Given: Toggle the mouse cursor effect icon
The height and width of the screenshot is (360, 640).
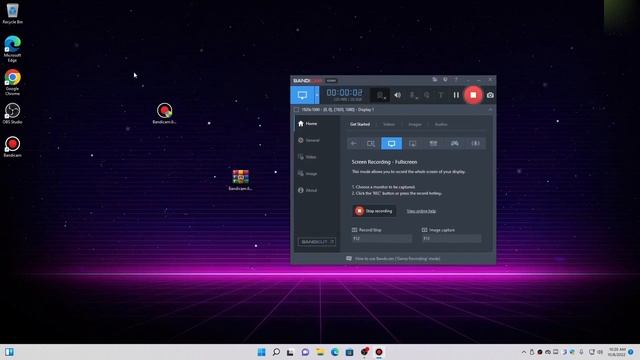Looking at the screenshot, I should click(x=427, y=95).
